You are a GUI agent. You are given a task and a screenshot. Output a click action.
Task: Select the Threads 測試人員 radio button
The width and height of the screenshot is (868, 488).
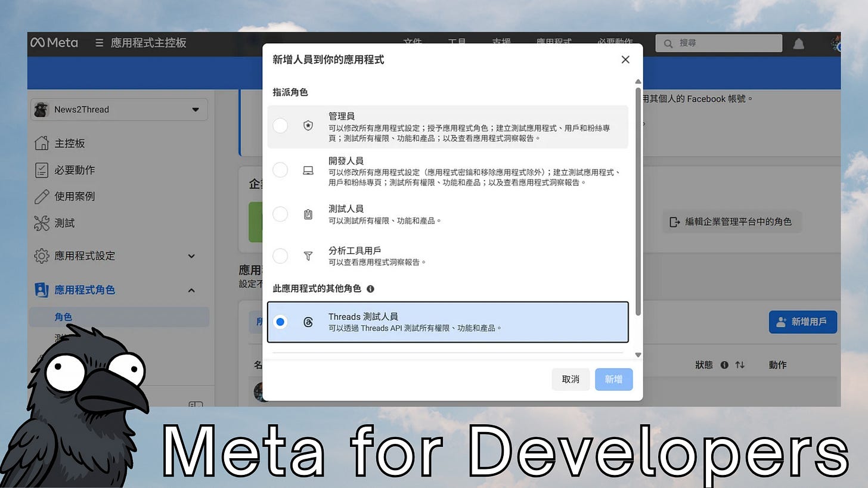280,322
